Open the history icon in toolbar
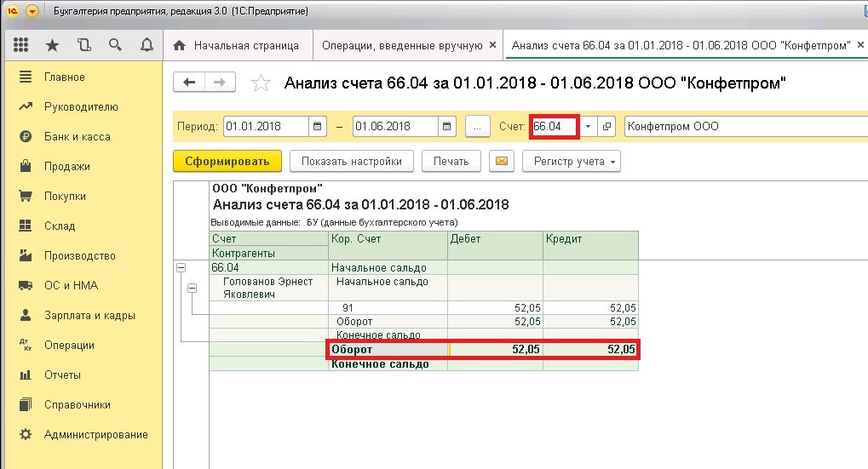The width and height of the screenshot is (868, 469). [x=84, y=45]
